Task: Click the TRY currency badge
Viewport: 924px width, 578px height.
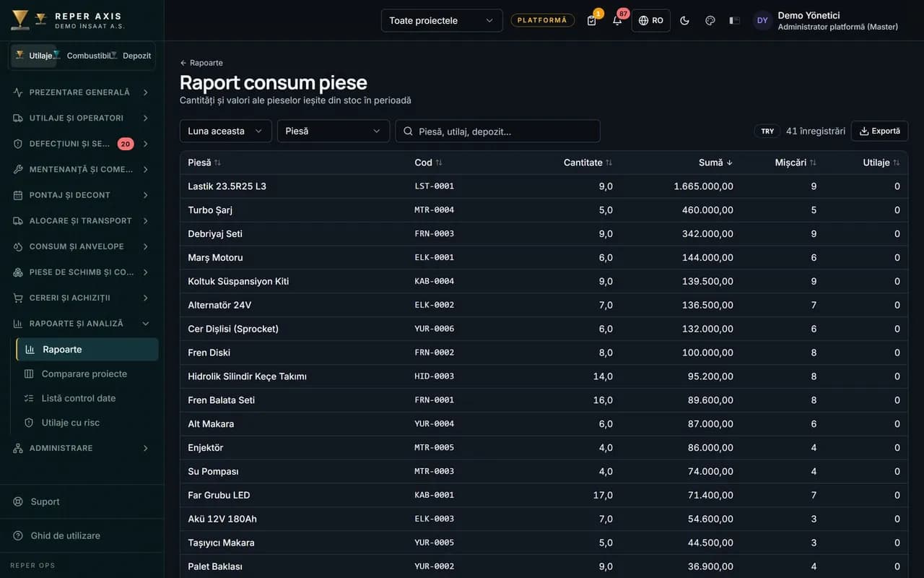Action: coord(767,131)
